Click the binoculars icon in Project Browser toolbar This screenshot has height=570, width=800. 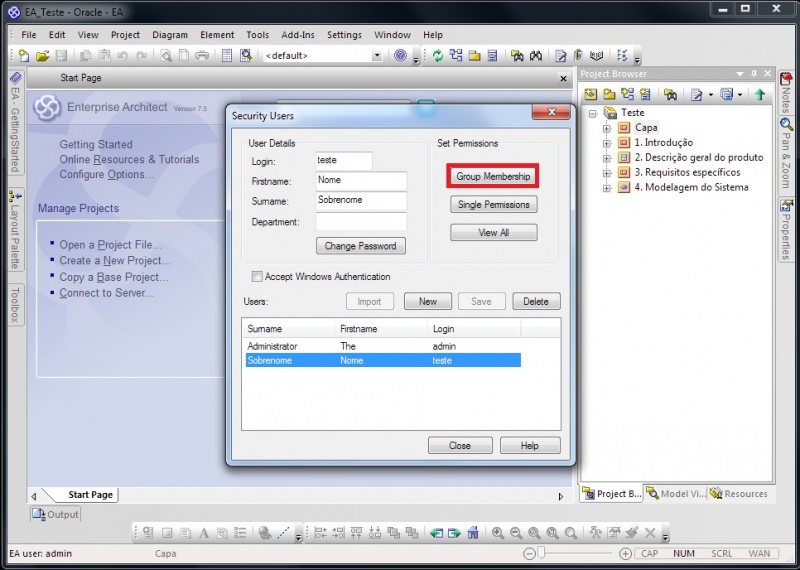670,94
